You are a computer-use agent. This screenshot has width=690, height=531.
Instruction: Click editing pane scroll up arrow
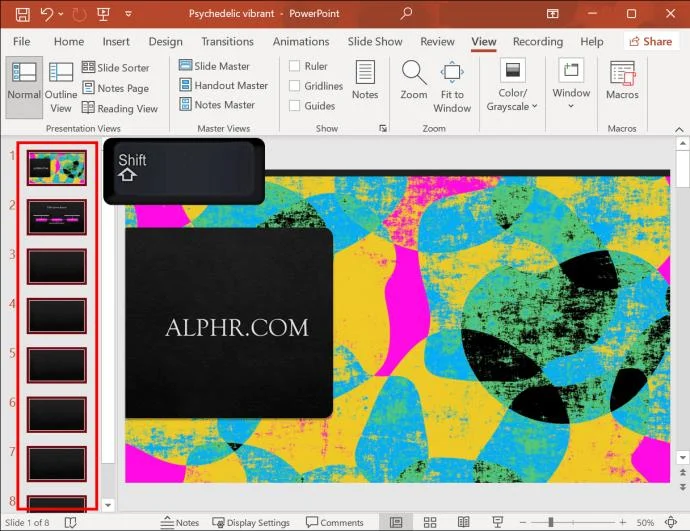point(683,143)
